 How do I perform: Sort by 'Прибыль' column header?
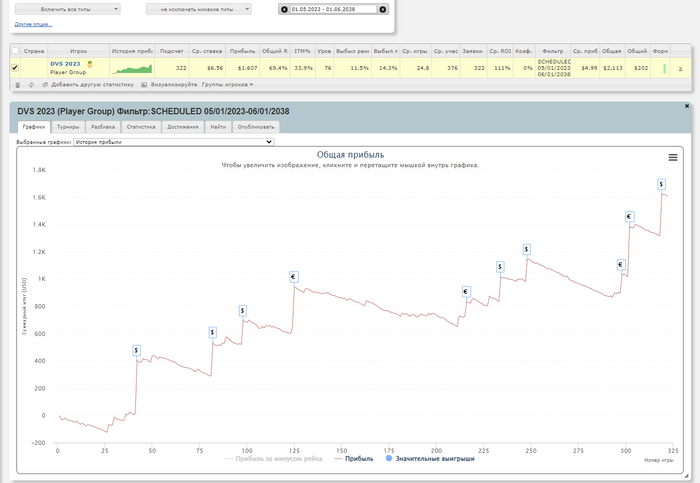(x=242, y=51)
